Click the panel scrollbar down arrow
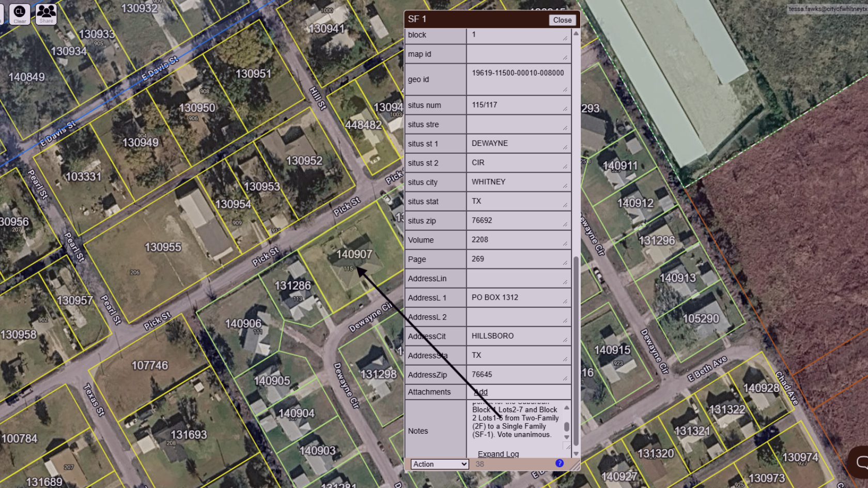The image size is (868, 488). (576, 454)
